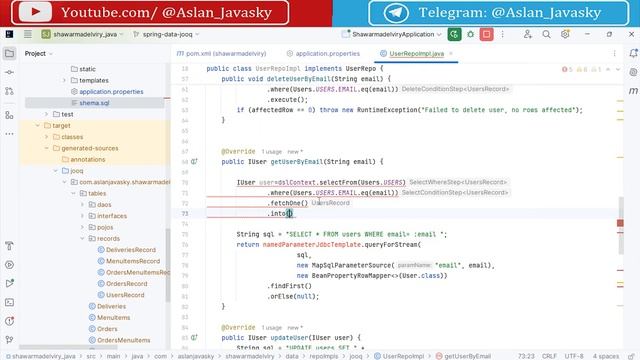640x360 pixels.
Task: Collapse the records package
Action: pos(82,238)
